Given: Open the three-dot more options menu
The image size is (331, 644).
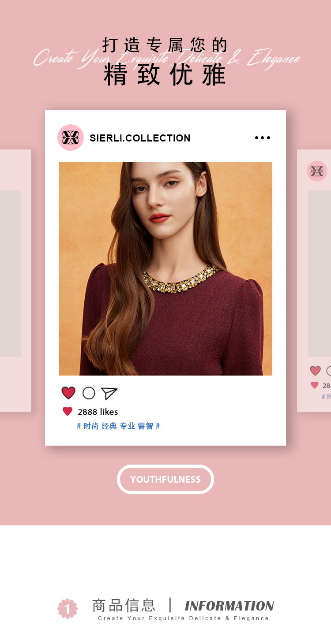Looking at the screenshot, I should click(x=263, y=138).
